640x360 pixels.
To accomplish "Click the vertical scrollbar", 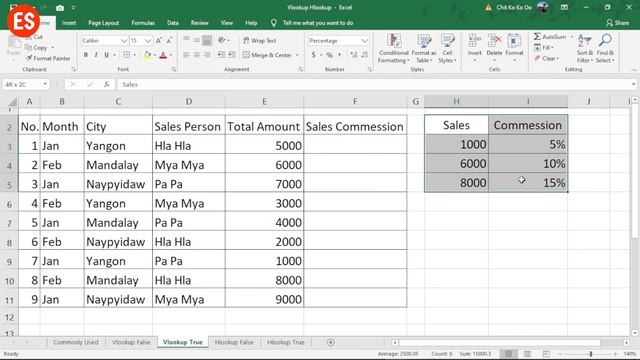I will click(635, 170).
